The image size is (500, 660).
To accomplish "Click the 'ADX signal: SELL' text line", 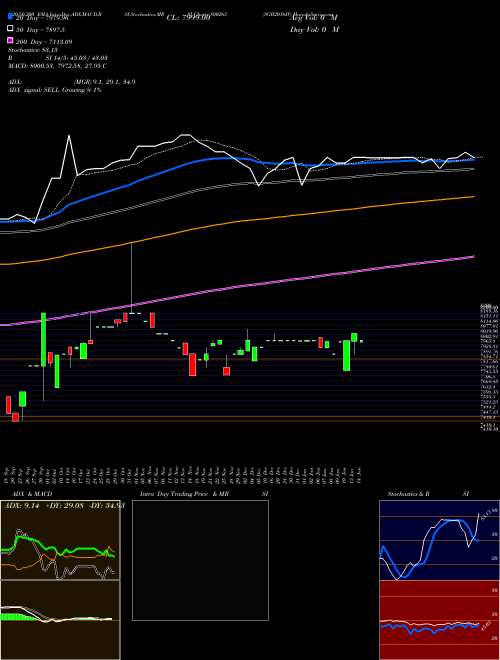I will (x=55, y=90).
